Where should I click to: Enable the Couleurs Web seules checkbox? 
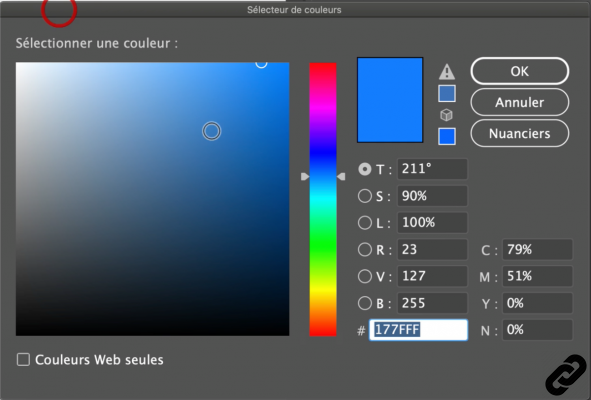23,359
